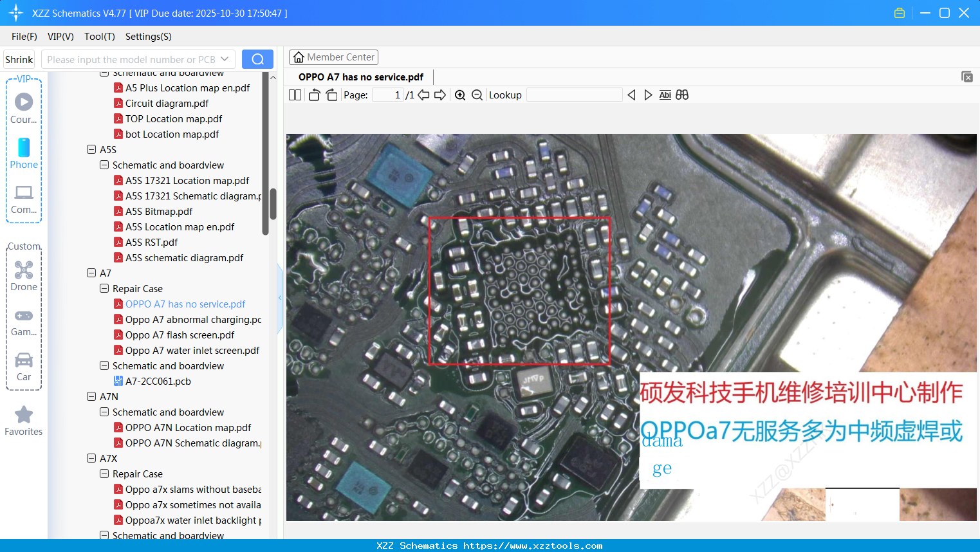The image size is (980, 552).
Task: Open OPPO A7N Location map.pdf
Action: (x=188, y=427)
